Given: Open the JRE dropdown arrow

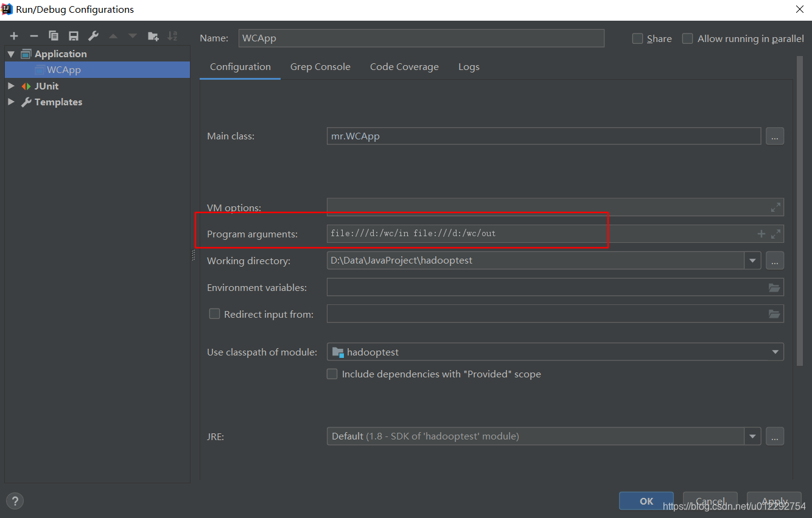Looking at the screenshot, I should coord(753,436).
